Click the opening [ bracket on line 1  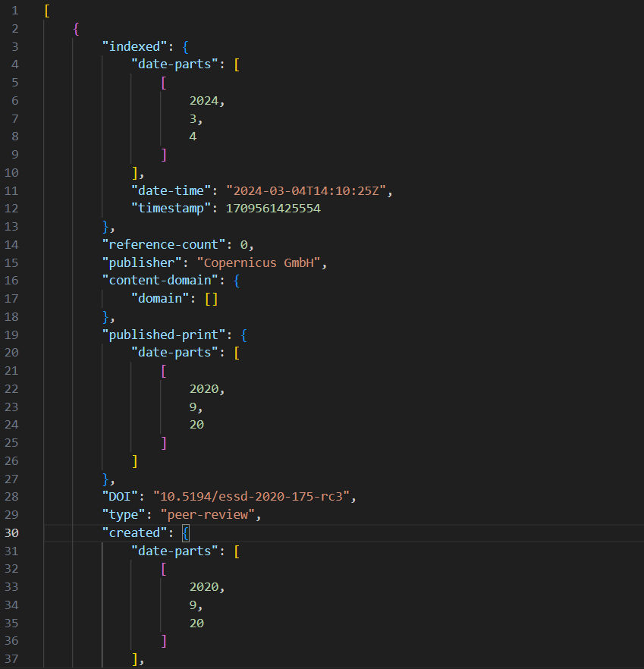coord(47,11)
